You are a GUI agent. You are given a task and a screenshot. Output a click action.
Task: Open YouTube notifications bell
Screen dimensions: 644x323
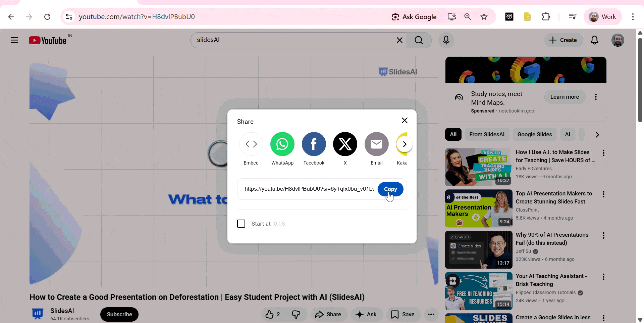(x=594, y=40)
